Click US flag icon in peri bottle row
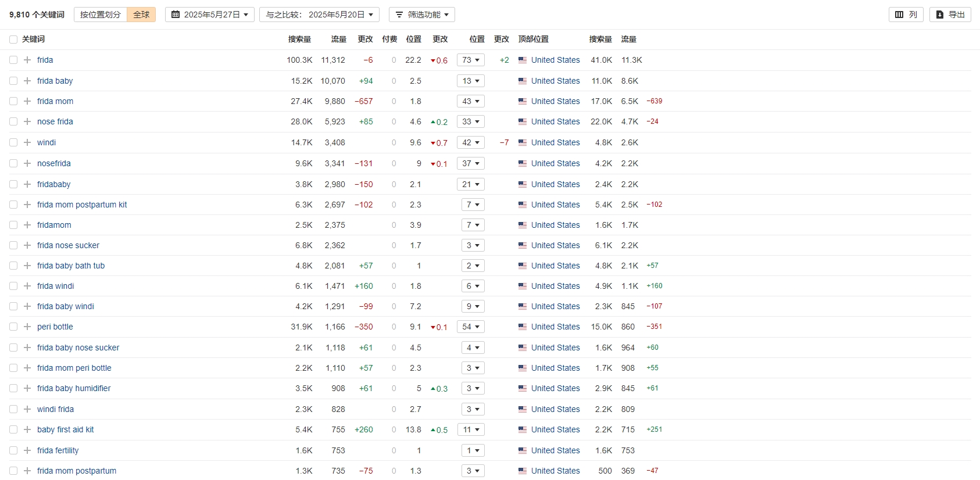 coord(523,327)
